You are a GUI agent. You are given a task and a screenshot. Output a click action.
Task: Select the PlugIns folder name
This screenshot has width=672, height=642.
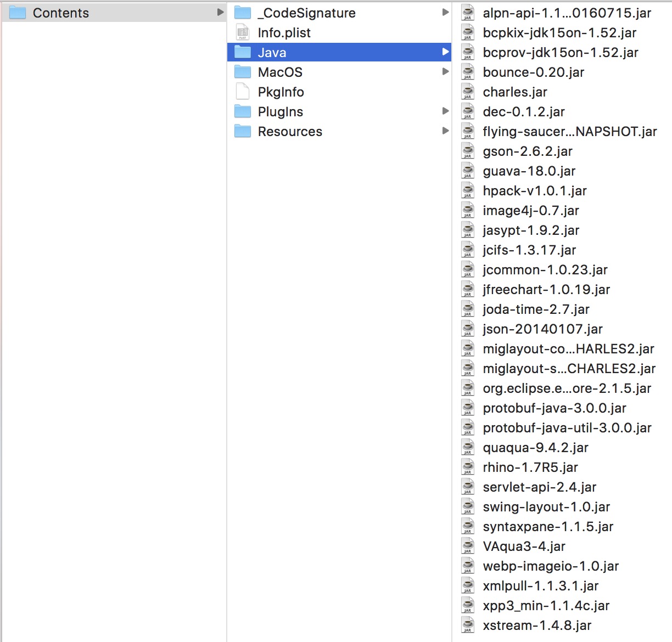tap(281, 112)
